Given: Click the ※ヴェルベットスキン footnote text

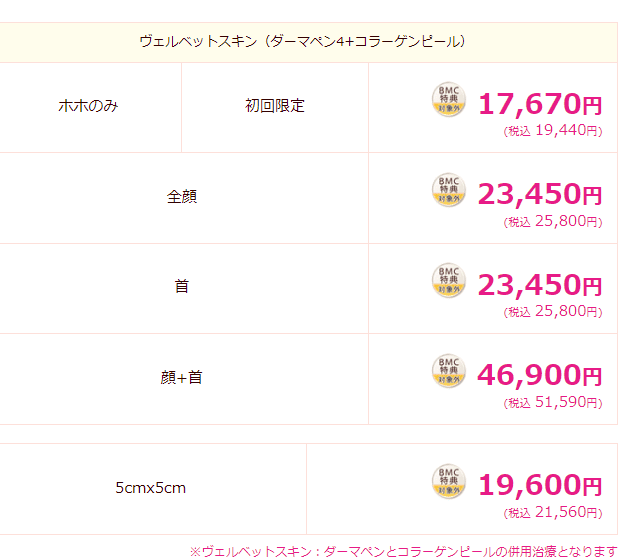Looking at the screenshot, I should coord(404,551).
